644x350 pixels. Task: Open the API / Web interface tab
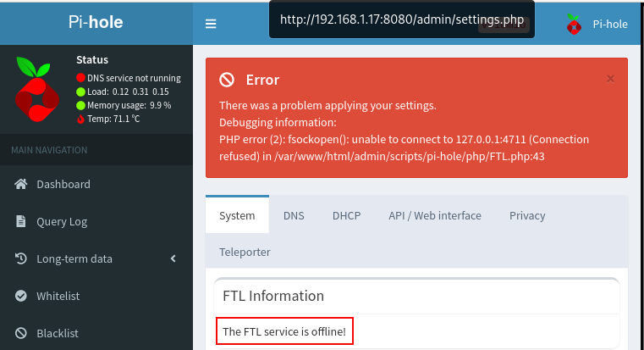435,215
